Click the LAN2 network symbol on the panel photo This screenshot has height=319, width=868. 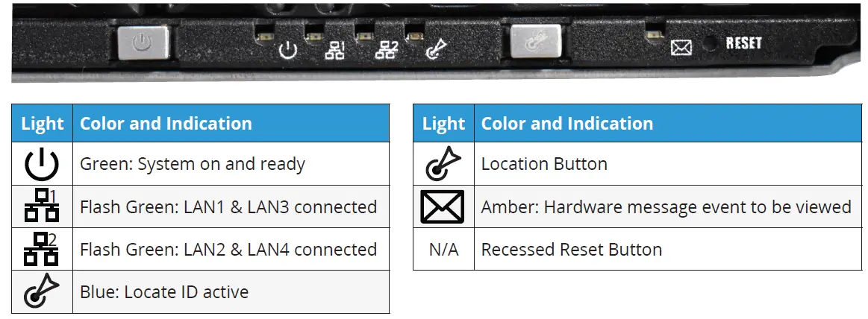[x=387, y=50]
